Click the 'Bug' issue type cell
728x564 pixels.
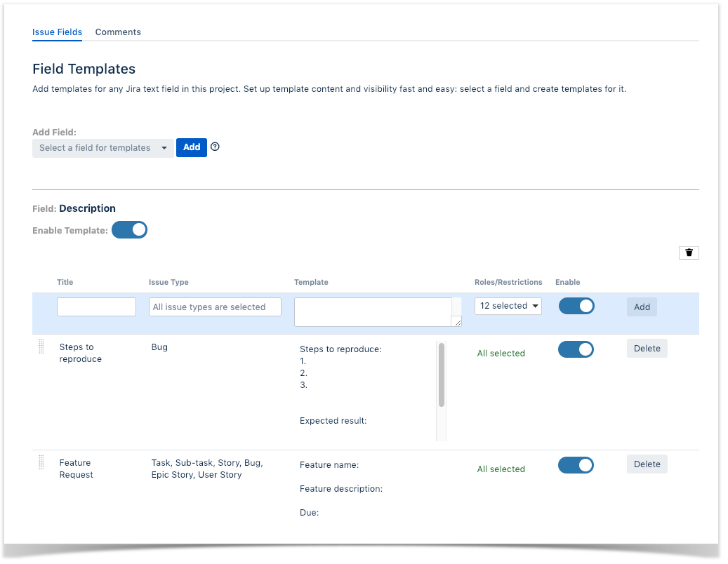tap(159, 347)
